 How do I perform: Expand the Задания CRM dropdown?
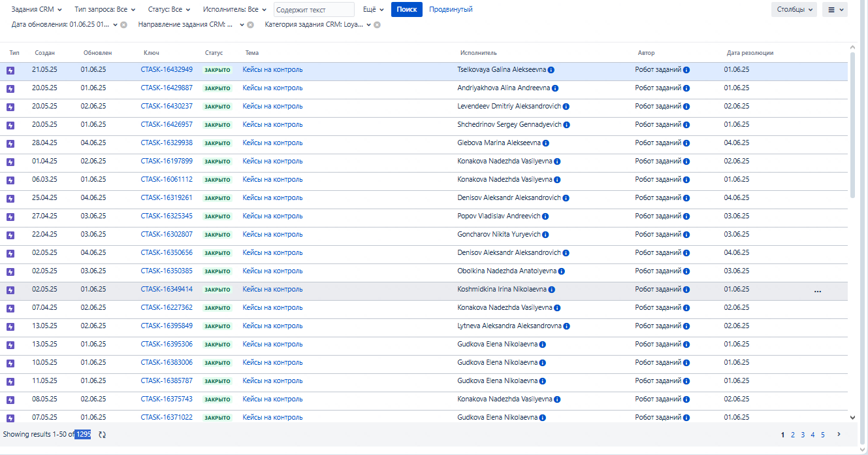(37, 10)
